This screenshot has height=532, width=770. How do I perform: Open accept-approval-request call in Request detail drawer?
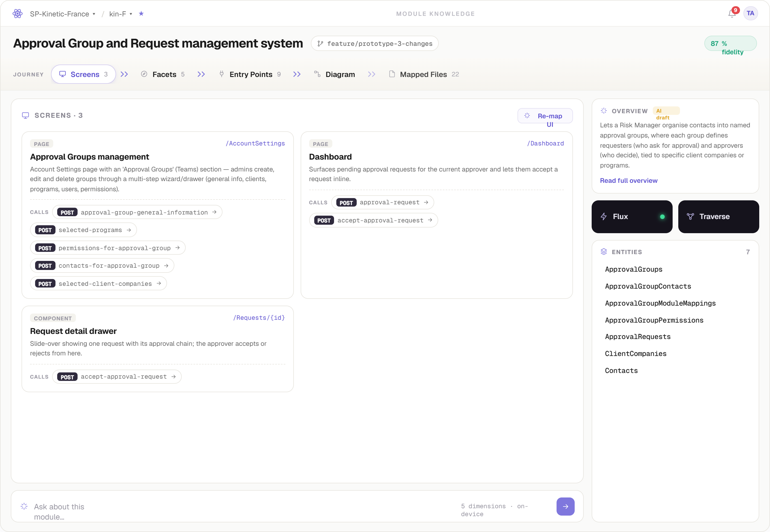(117, 377)
